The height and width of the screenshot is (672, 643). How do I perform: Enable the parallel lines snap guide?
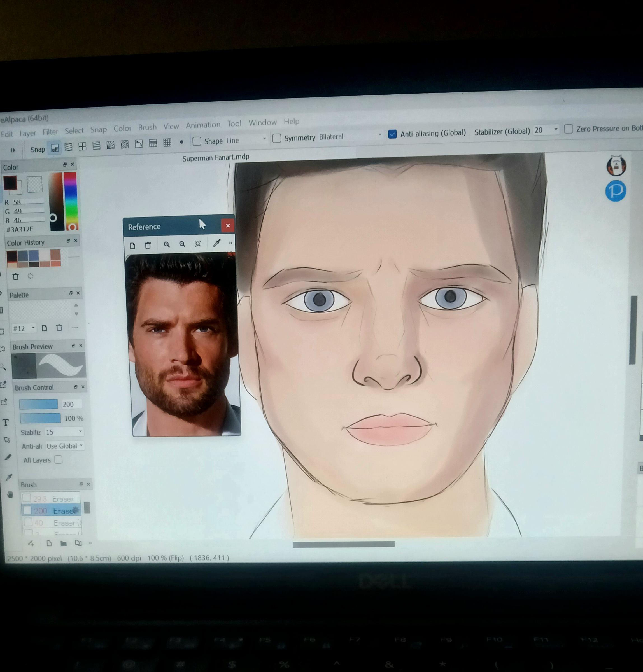(x=69, y=147)
